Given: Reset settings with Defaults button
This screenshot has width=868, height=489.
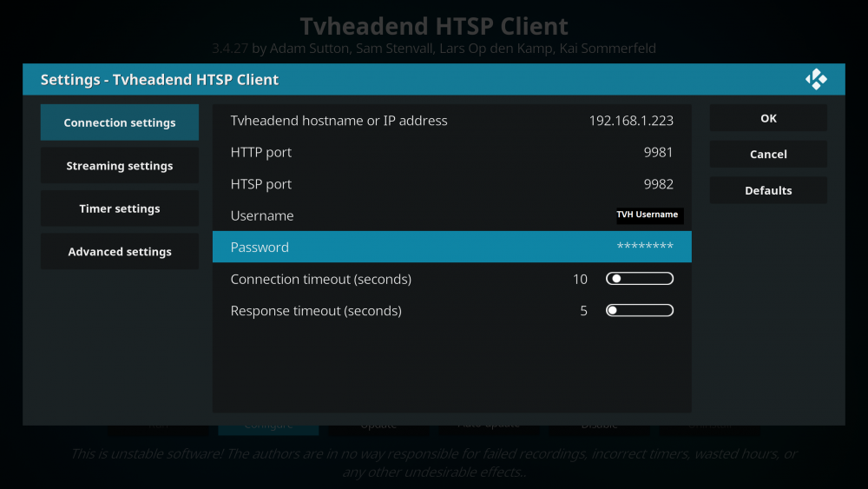Looking at the screenshot, I should [x=768, y=190].
